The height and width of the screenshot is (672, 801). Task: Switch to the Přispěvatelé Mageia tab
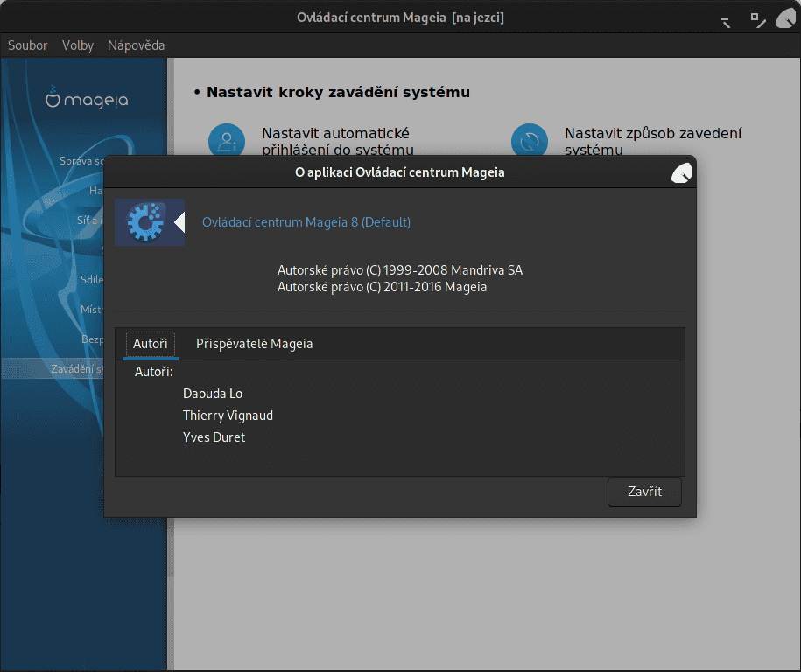[x=254, y=344]
